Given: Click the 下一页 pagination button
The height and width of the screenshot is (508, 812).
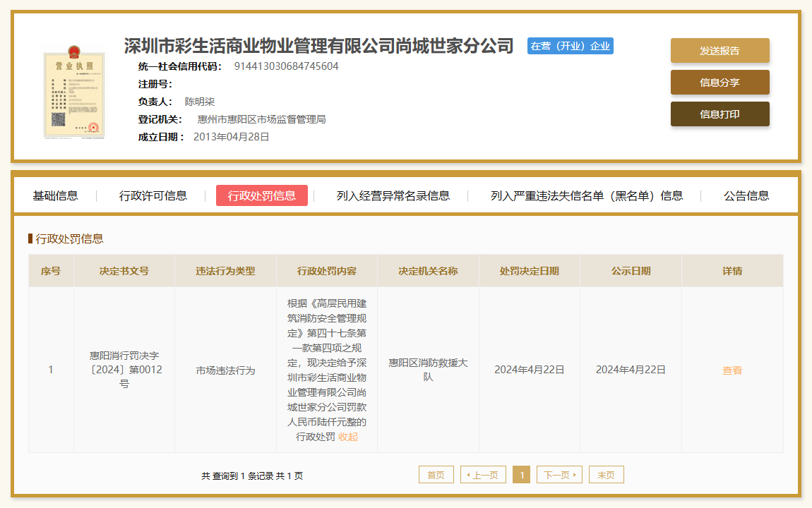Looking at the screenshot, I should click(x=560, y=475).
